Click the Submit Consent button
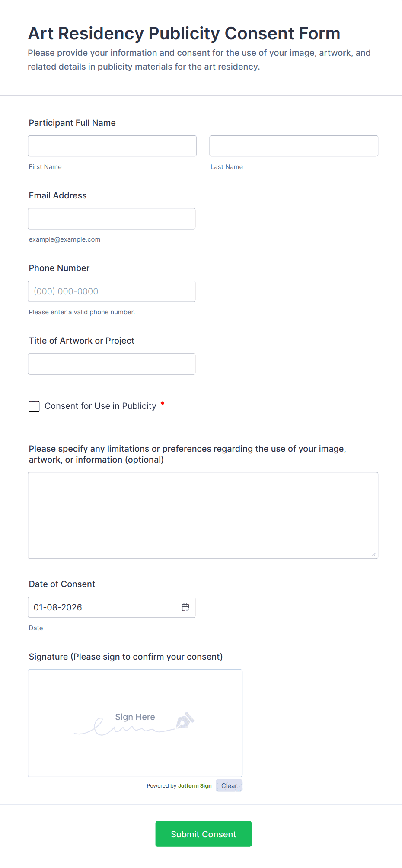This screenshot has height=868, width=402. click(203, 834)
